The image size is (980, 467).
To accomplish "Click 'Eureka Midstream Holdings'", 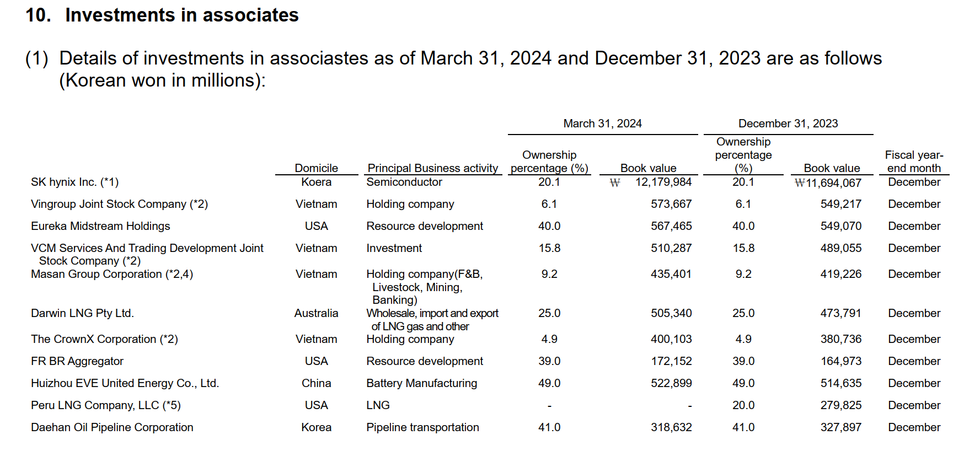I will click(100, 226).
